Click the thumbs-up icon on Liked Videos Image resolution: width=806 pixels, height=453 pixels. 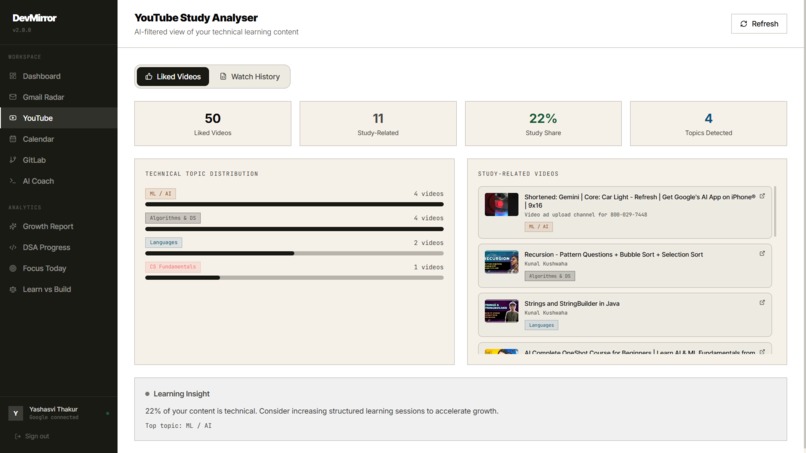pos(149,77)
